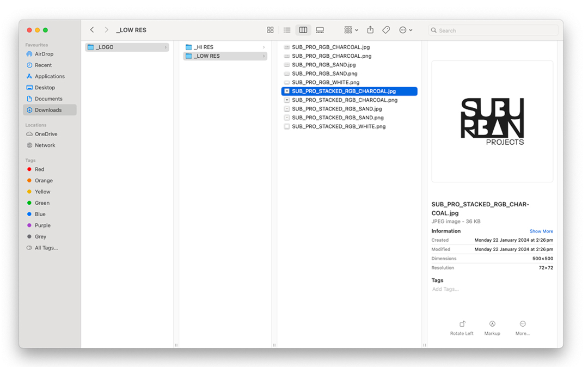Click the _HI RES folder icon
Screen dimensions: 588x367
point(188,47)
